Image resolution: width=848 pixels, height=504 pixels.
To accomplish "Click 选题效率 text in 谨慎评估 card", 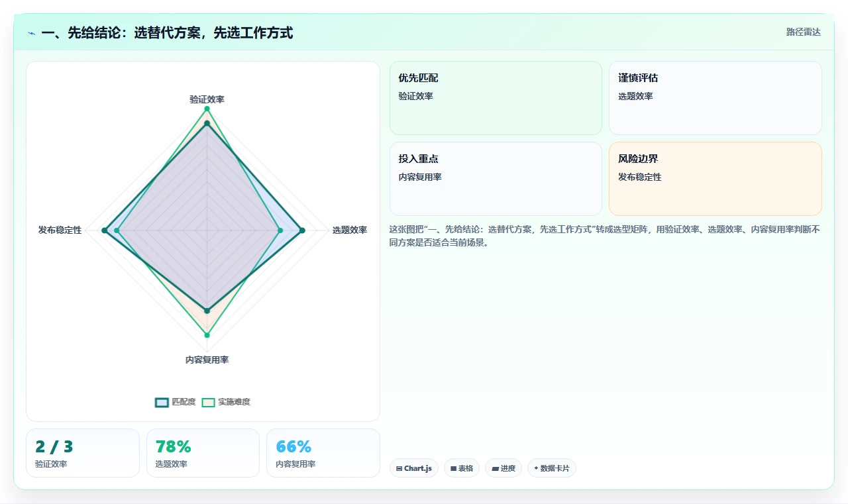I will pyautogui.click(x=635, y=97).
